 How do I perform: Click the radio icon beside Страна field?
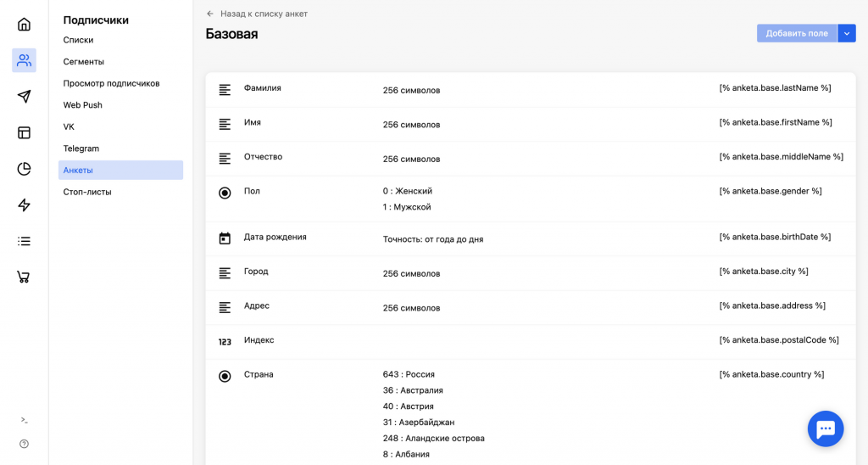[x=225, y=376]
